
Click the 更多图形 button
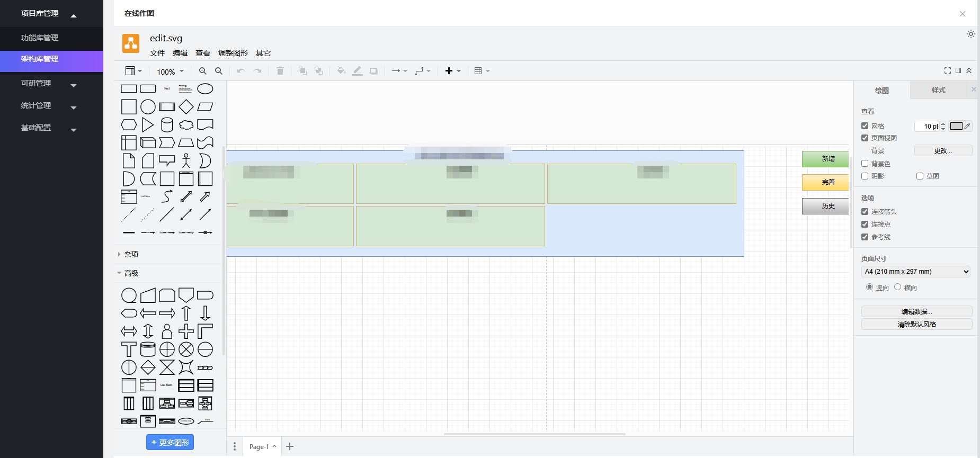(170, 442)
